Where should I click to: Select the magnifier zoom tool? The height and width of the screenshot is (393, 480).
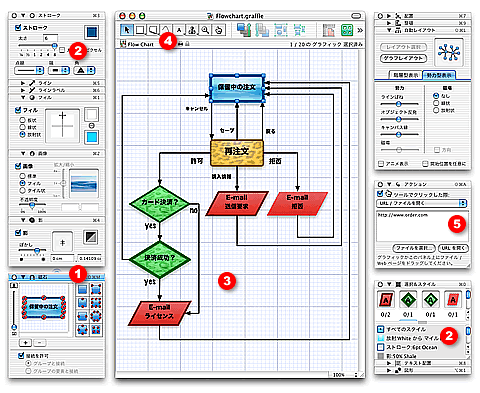click(205, 30)
